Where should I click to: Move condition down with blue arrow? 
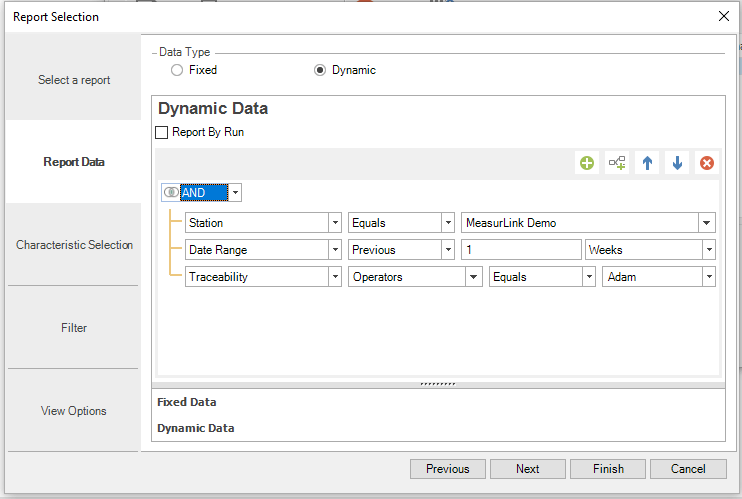click(677, 163)
